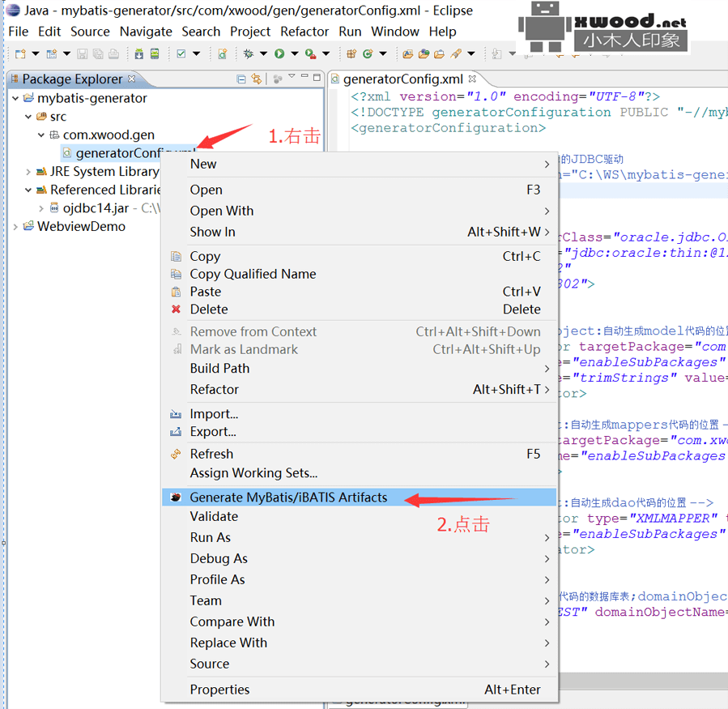Choose Generate MyBatis/iBATIS Artifacts
The width and height of the screenshot is (728, 709).
pyautogui.click(x=359, y=498)
